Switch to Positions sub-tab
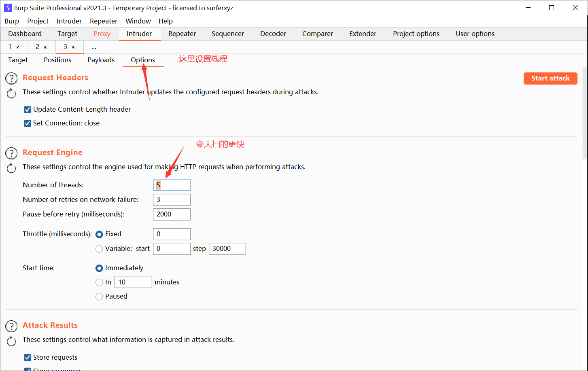The height and width of the screenshot is (371, 588). pos(57,60)
